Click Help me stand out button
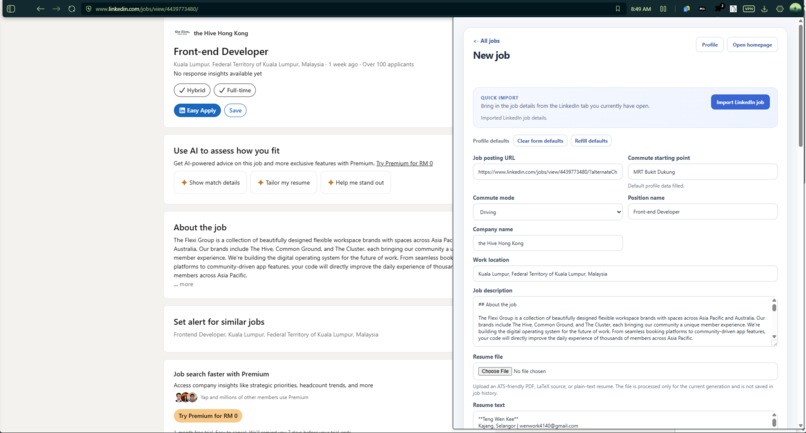 [x=356, y=183]
